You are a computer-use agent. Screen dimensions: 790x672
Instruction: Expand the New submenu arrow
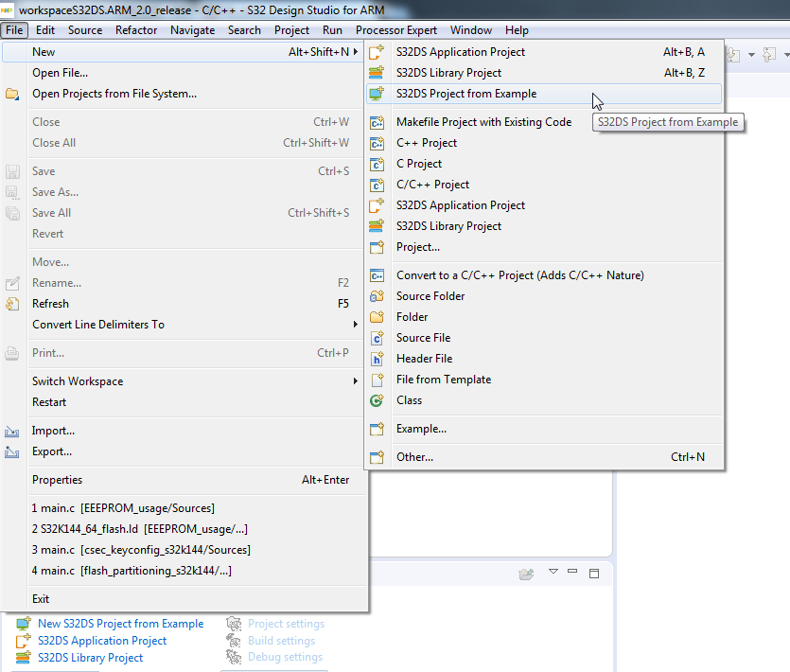pyautogui.click(x=356, y=52)
